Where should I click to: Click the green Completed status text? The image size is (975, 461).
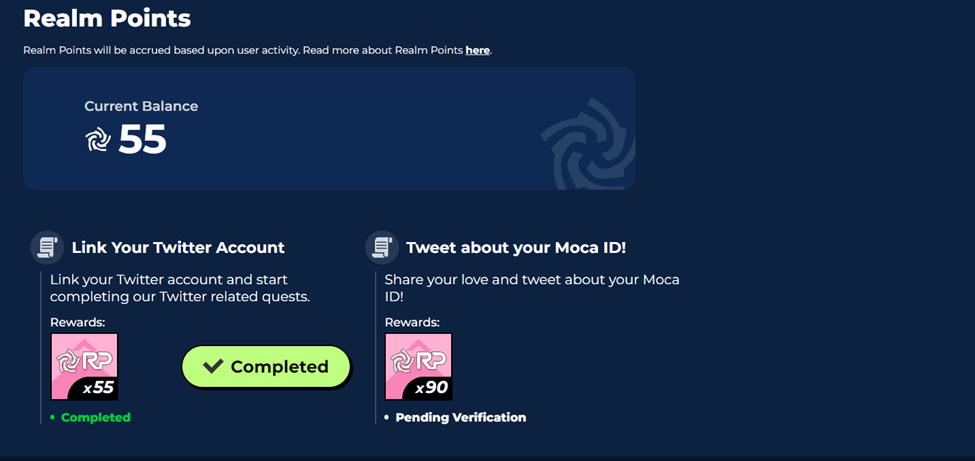point(96,417)
